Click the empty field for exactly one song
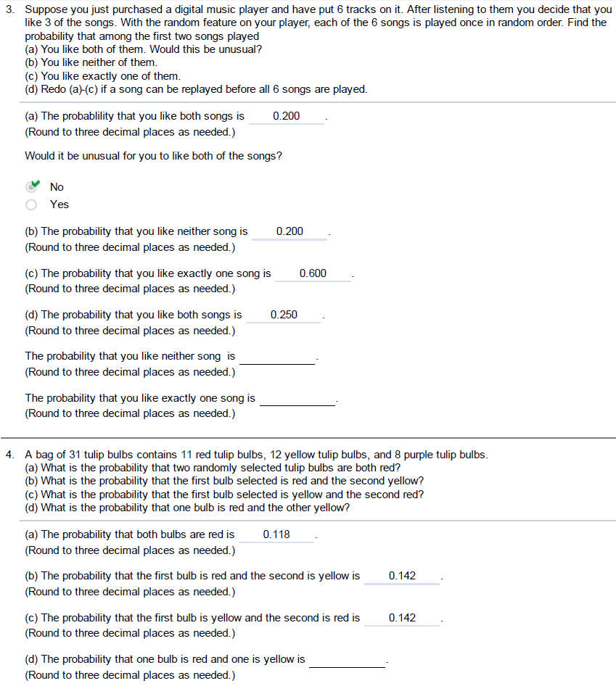The image size is (616, 686). point(297,397)
